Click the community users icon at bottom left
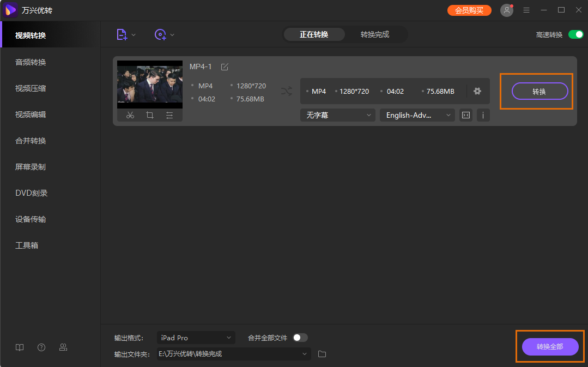Image resolution: width=588 pixels, height=367 pixels. [63, 347]
